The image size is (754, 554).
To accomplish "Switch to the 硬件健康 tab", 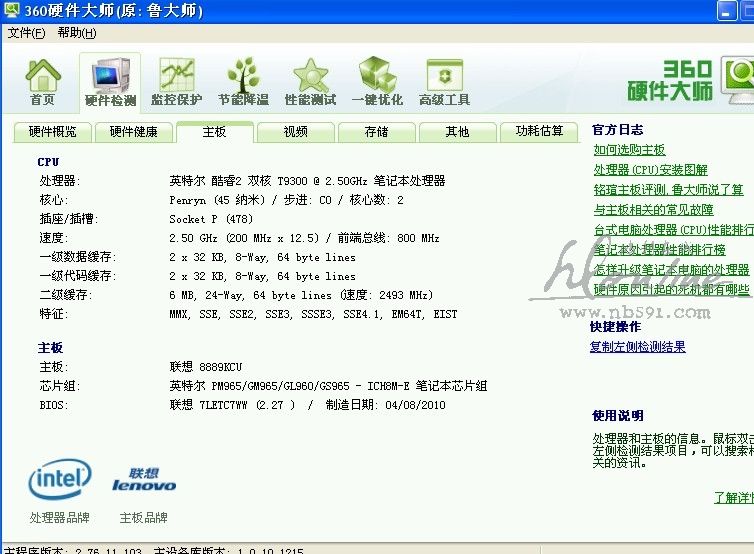I will pyautogui.click(x=134, y=132).
